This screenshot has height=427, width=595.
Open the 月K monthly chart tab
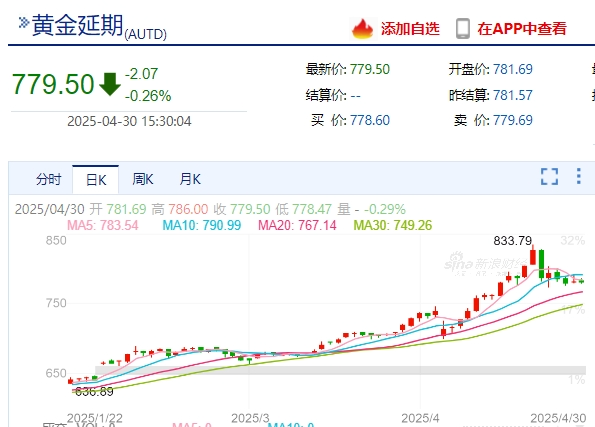coord(190,179)
